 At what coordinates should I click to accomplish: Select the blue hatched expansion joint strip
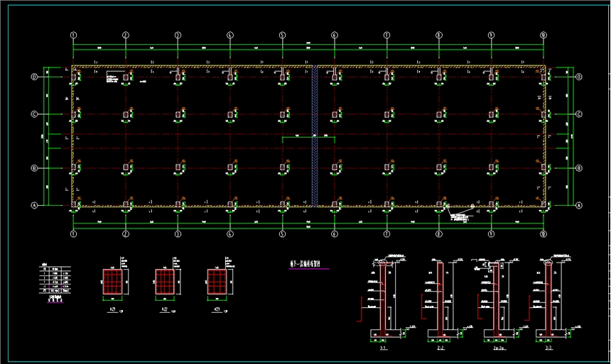point(313,136)
